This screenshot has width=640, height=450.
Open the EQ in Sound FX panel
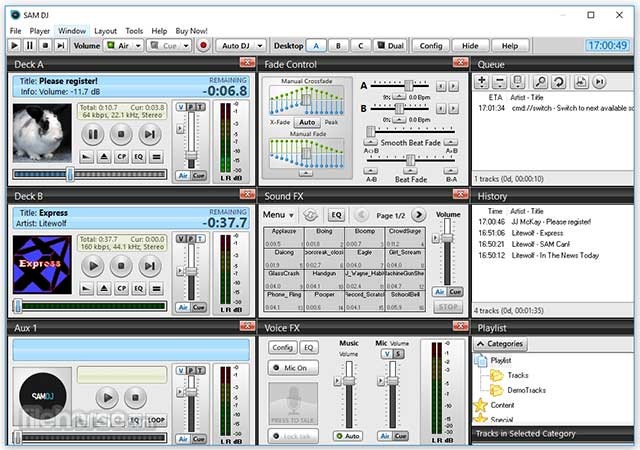pyautogui.click(x=337, y=215)
